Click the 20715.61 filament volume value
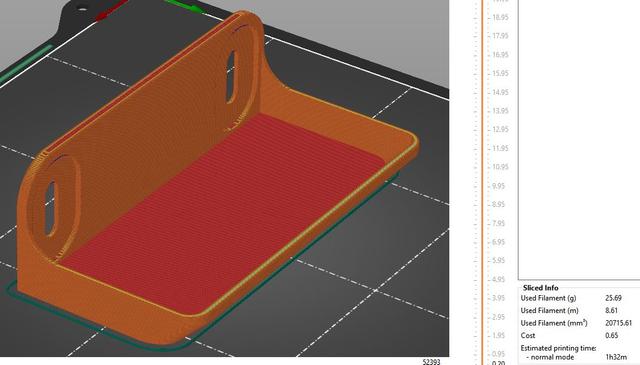 pyautogui.click(x=618, y=323)
